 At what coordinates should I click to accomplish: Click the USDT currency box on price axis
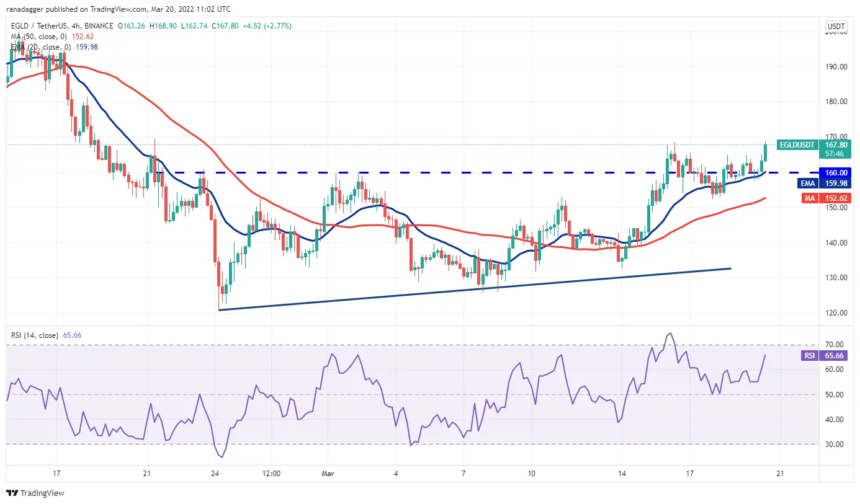tap(836, 27)
